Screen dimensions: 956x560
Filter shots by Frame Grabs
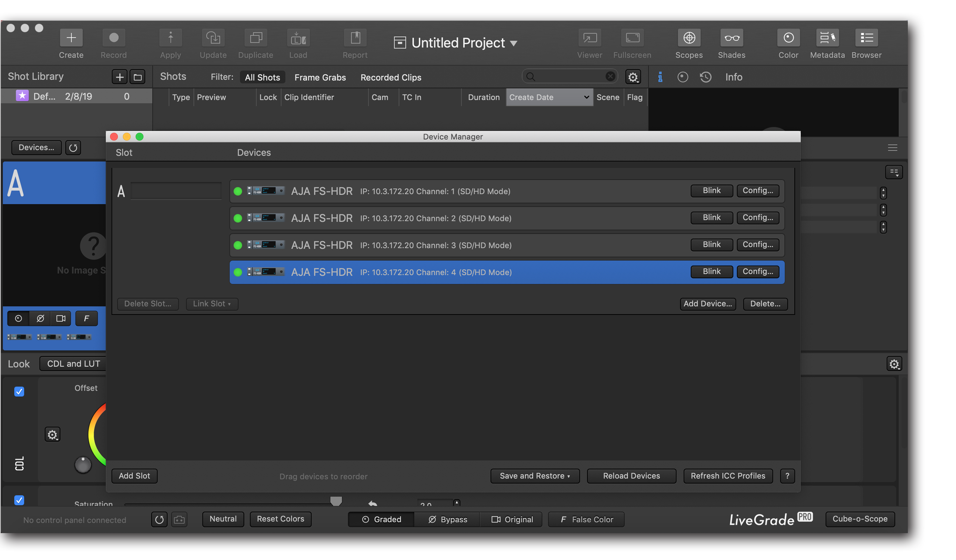point(320,77)
